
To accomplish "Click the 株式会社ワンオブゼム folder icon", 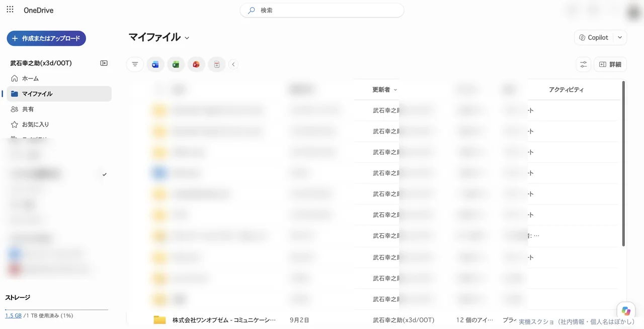I will [160, 320].
